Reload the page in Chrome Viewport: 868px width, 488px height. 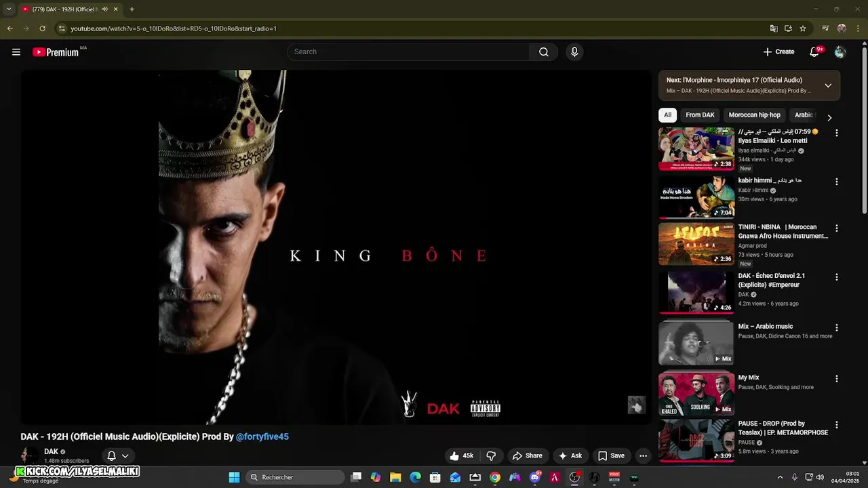click(42, 28)
